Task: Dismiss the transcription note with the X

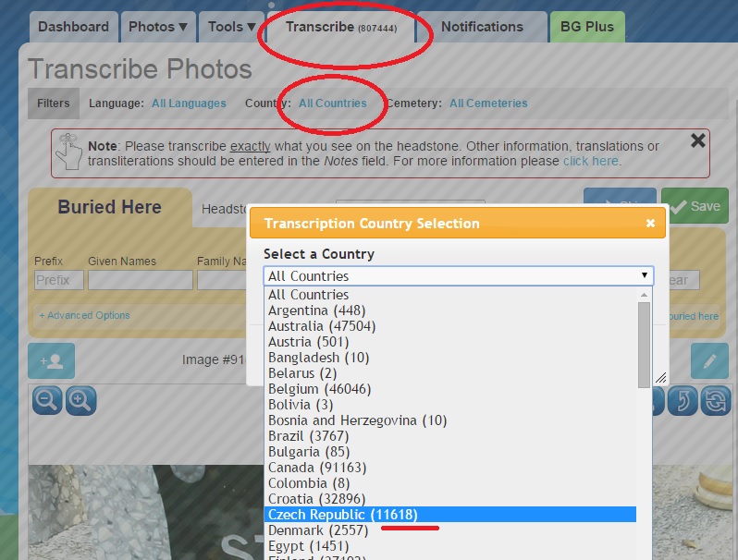Action: 698,140
